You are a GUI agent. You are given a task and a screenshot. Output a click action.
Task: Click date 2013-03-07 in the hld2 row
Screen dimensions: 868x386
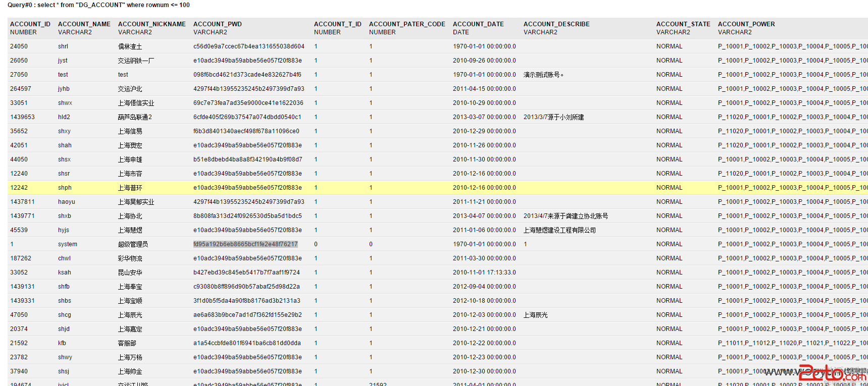[484, 117]
